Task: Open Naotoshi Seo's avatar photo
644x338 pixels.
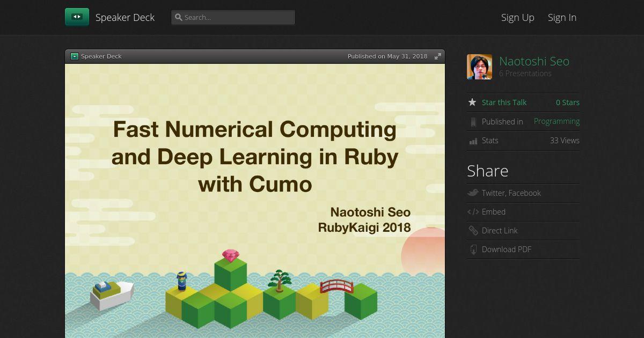Action: pyautogui.click(x=479, y=67)
